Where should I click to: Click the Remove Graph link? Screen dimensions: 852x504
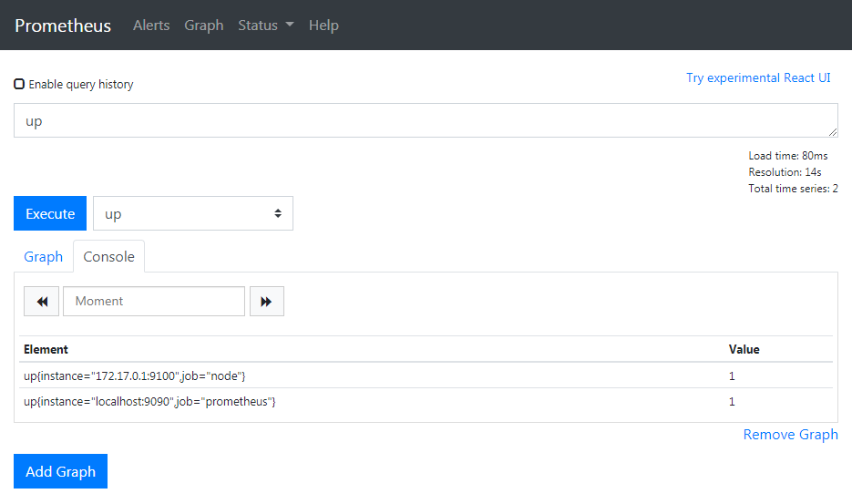point(790,435)
